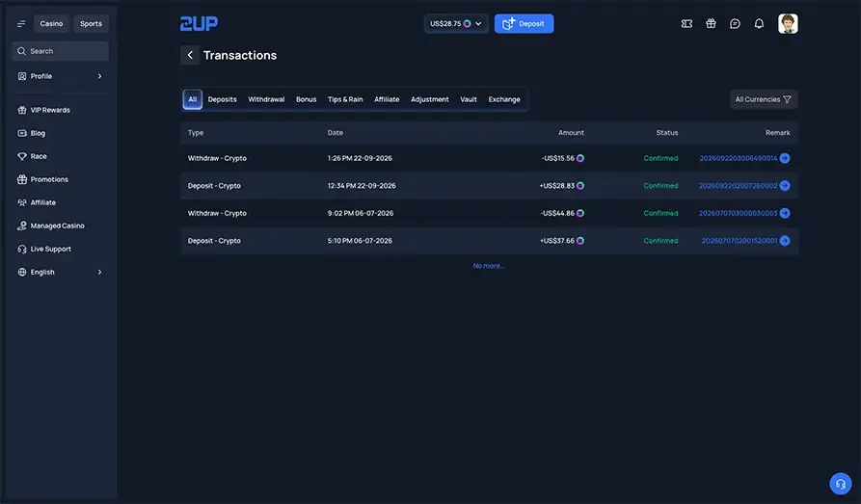Click the date '5:10 PM 06-07-2026'

point(360,241)
